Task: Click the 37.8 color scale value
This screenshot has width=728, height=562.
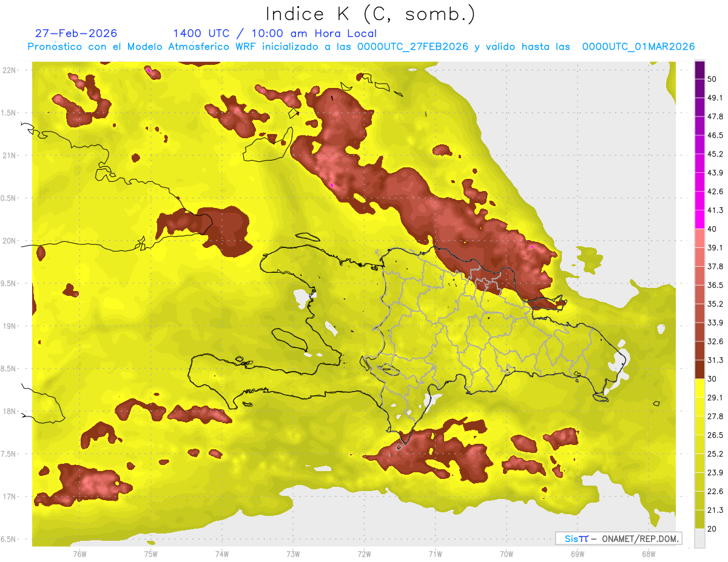Action: [715, 266]
